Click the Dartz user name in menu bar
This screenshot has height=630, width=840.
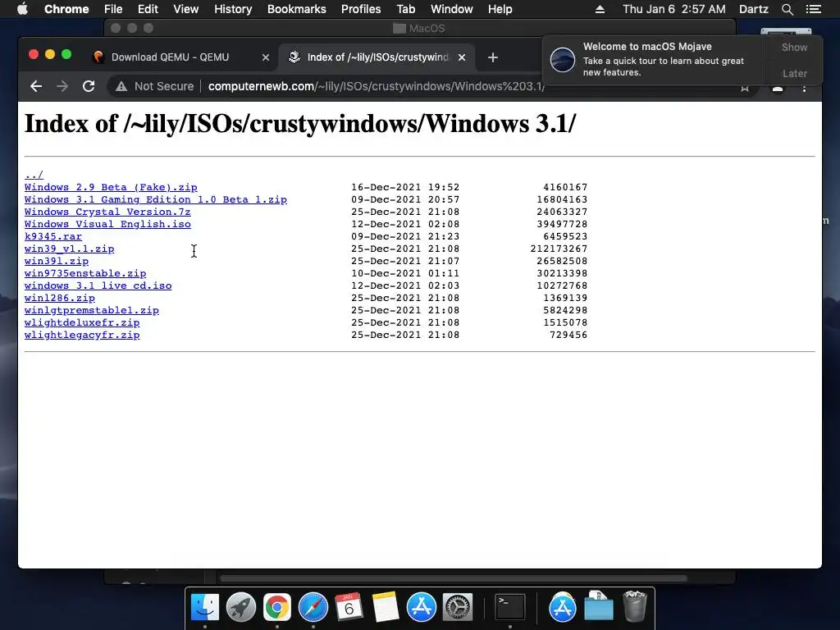(x=753, y=9)
